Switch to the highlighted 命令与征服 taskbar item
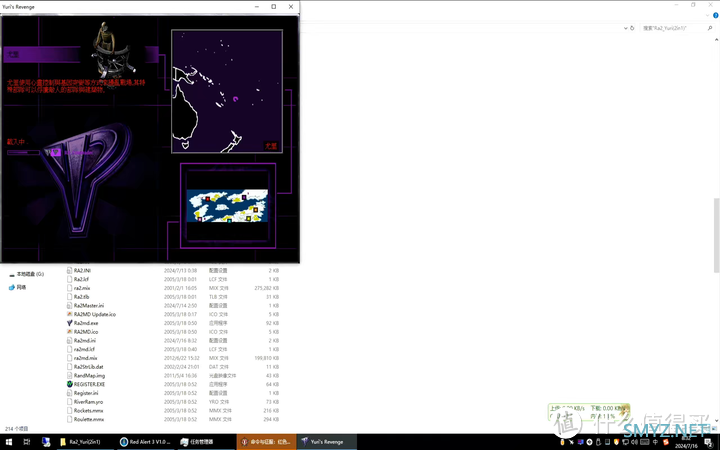 tap(266, 442)
